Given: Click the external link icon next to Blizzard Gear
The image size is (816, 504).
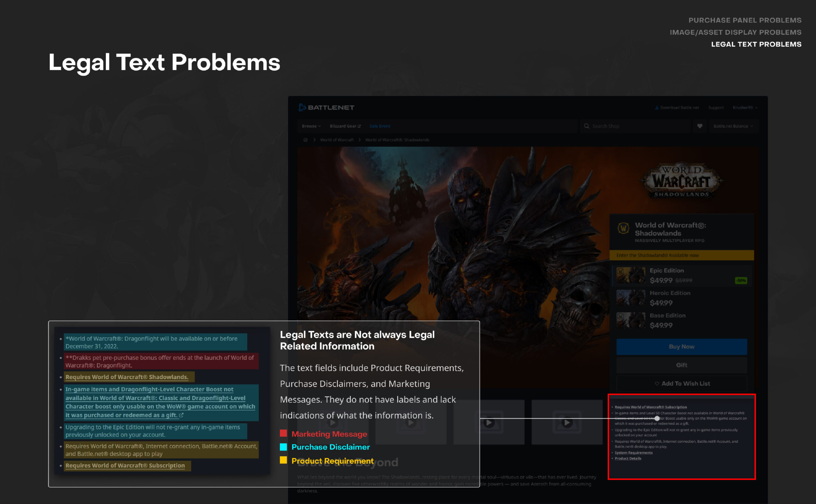Looking at the screenshot, I should [359, 126].
